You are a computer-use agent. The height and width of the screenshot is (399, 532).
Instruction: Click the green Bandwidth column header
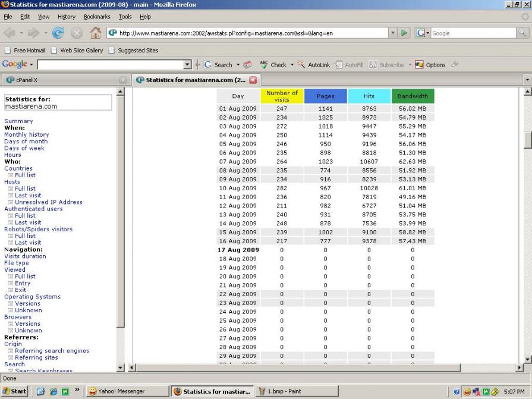click(413, 96)
